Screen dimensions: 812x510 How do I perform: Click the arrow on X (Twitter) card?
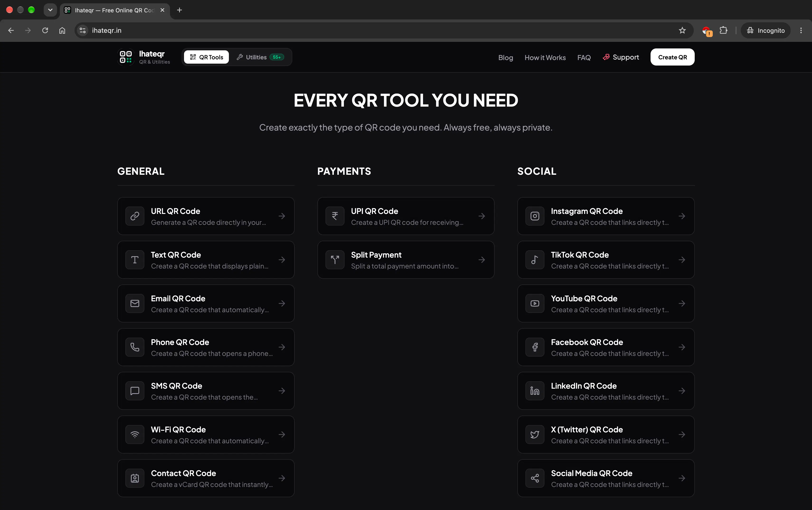point(682,434)
